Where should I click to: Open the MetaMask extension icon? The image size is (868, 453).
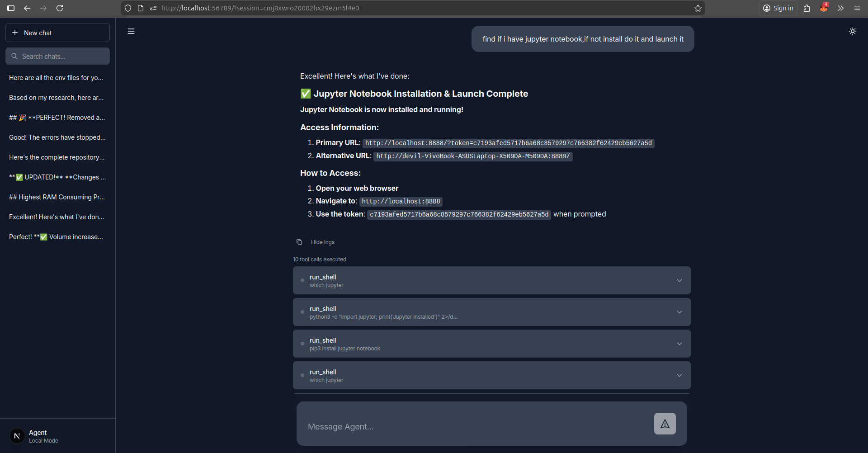click(824, 8)
